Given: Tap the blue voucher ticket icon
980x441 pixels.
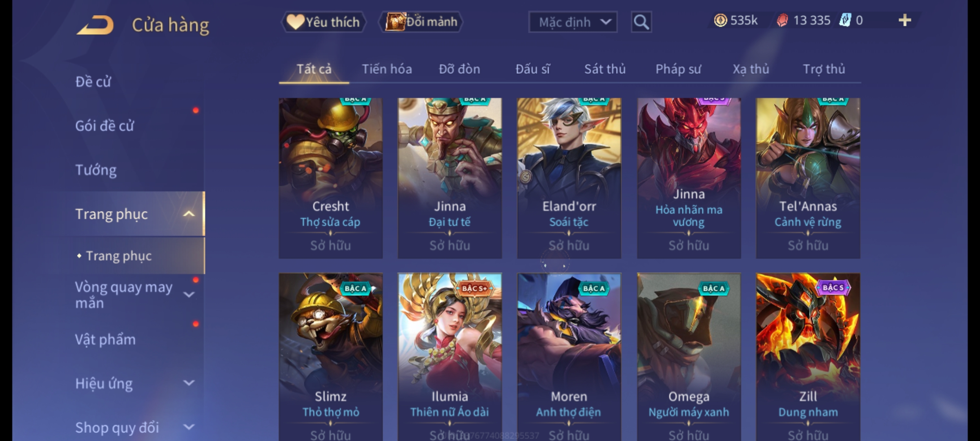Looking at the screenshot, I should 844,20.
